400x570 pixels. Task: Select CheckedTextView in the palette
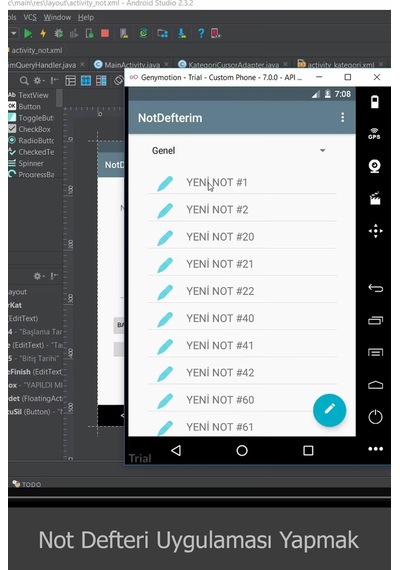[31, 152]
